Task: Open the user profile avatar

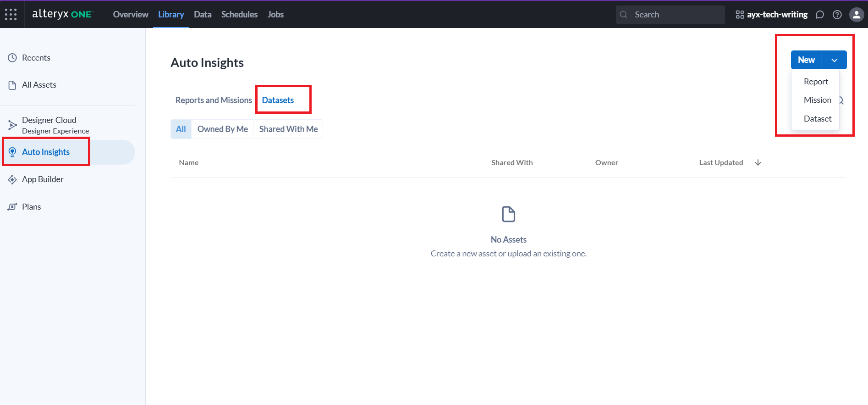Action: tap(856, 15)
